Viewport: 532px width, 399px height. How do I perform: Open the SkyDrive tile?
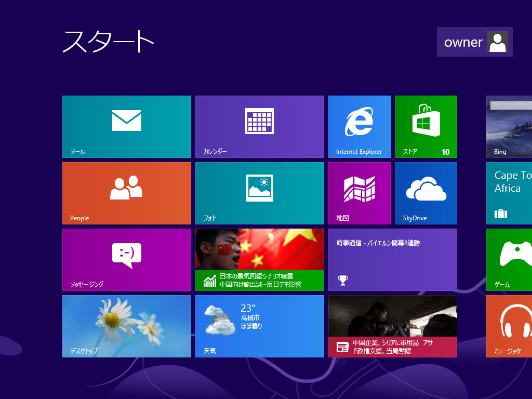[426, 193]
